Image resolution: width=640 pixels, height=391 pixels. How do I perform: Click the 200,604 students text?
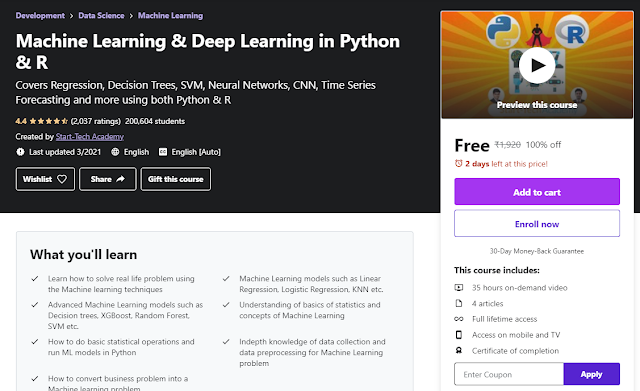155,121
